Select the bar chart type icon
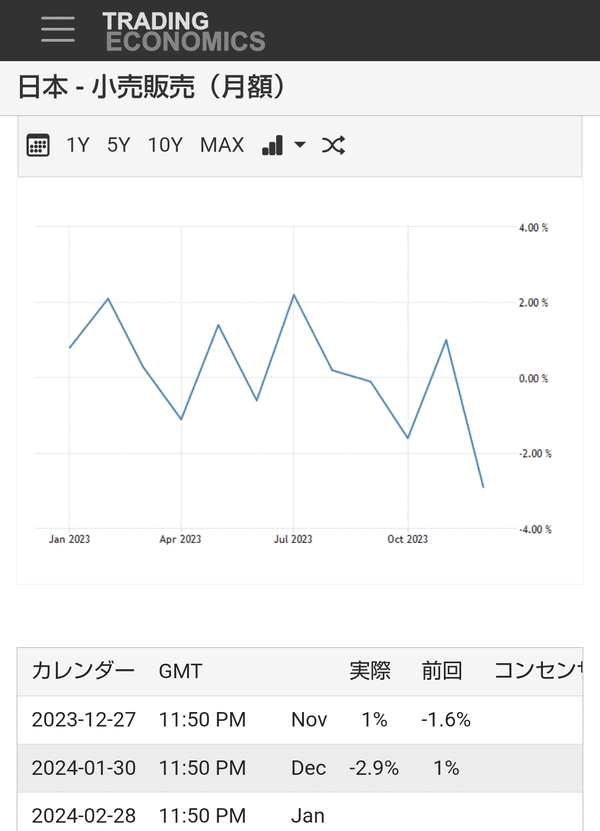 pos(272,145)
